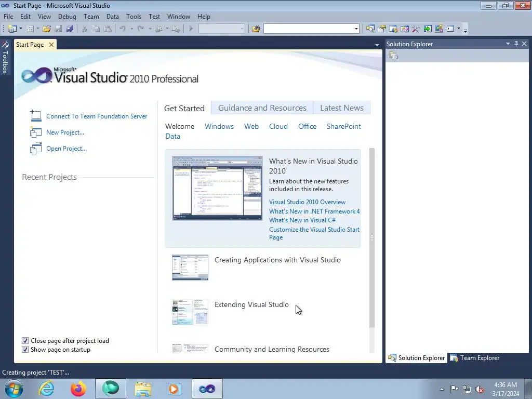532x399 pixels.
Task: Open What's New in Visual C# link
Action: [302, 220]
